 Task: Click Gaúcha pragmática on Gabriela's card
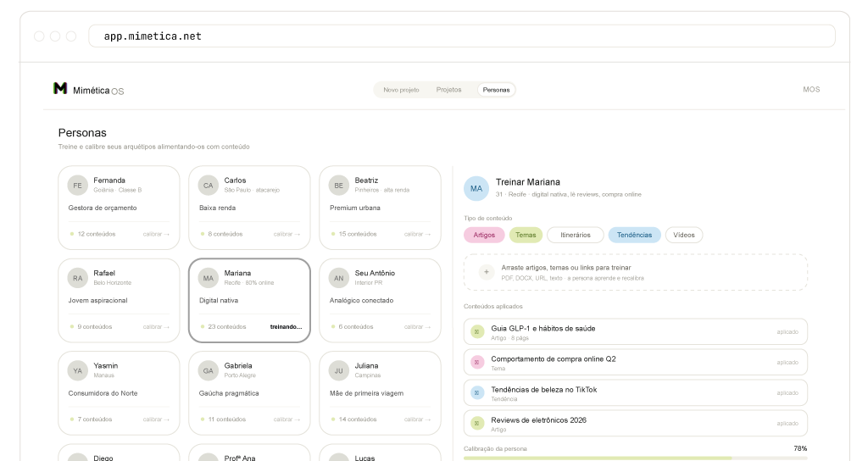[x=229, y=393]
